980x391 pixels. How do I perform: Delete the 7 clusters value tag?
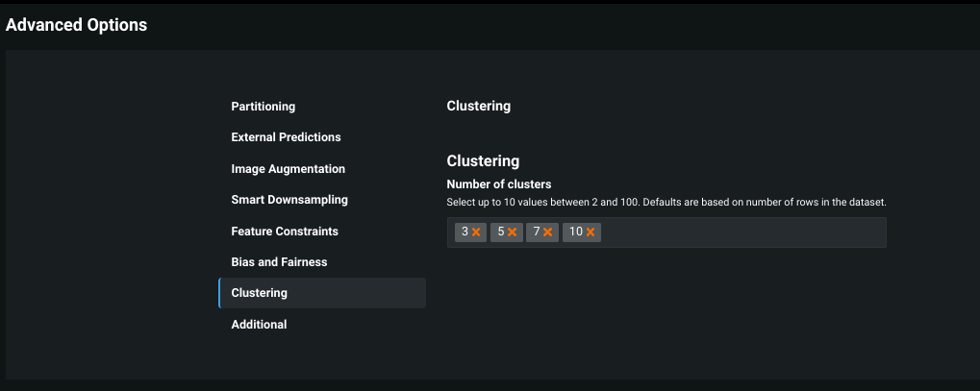[548, 232]
